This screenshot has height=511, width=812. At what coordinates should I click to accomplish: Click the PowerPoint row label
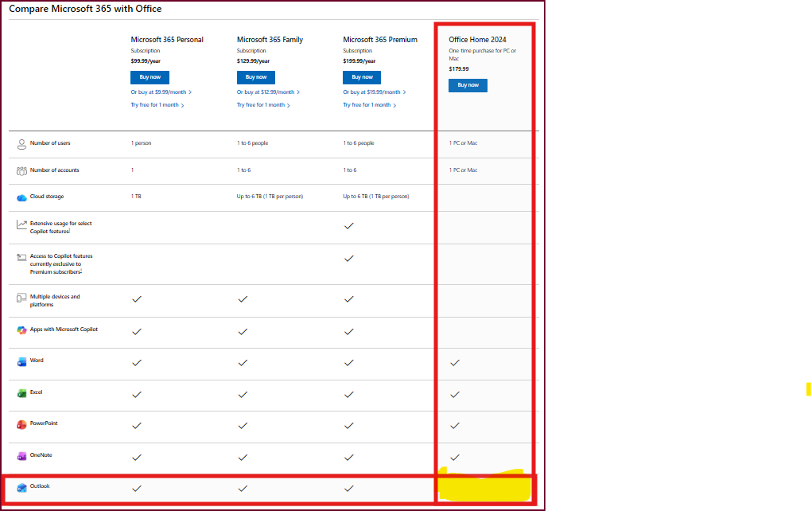click(x=44, y=423)
